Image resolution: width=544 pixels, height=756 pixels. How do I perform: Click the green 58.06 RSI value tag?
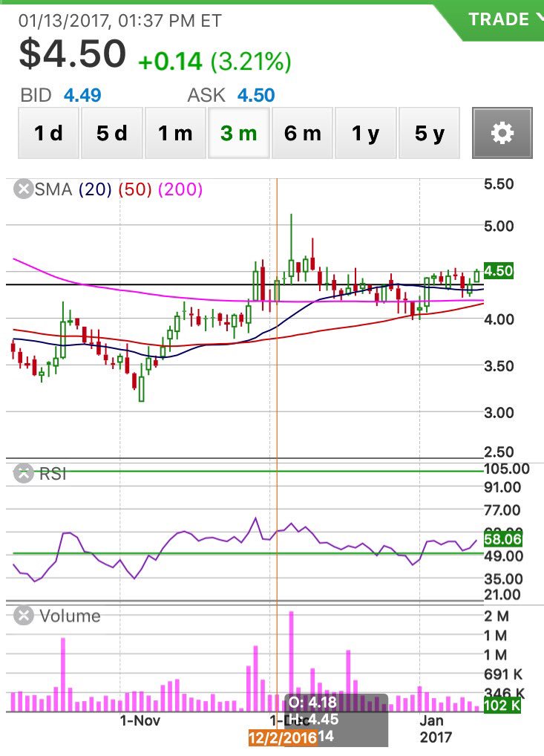(x=503, y=538)
